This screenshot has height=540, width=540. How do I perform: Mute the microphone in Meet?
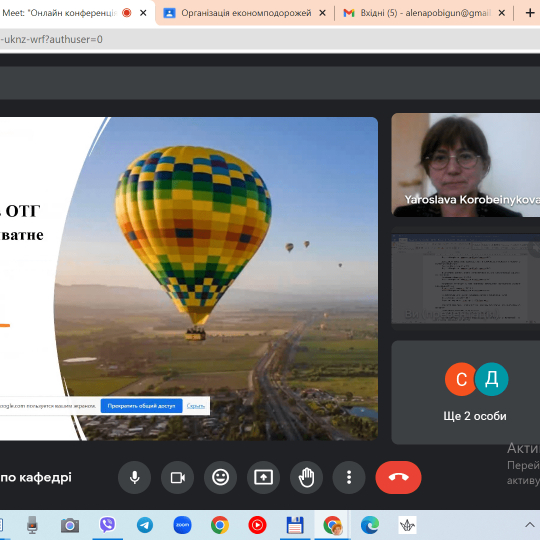tap(134, 477)
